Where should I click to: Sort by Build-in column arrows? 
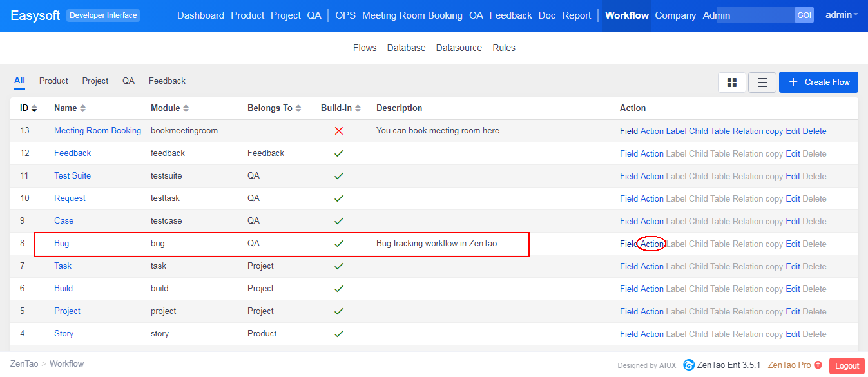pyautogui.click(x=358, y=108)
